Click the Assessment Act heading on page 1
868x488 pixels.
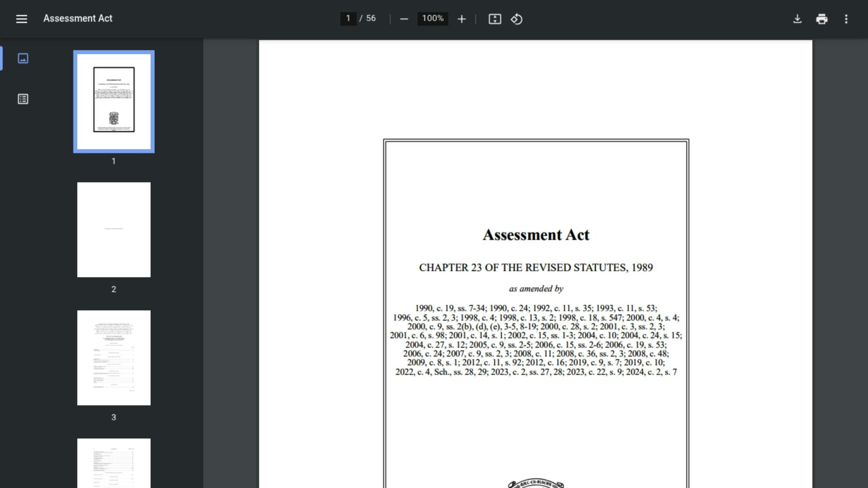pyautogui.click(x=536, y=235)
